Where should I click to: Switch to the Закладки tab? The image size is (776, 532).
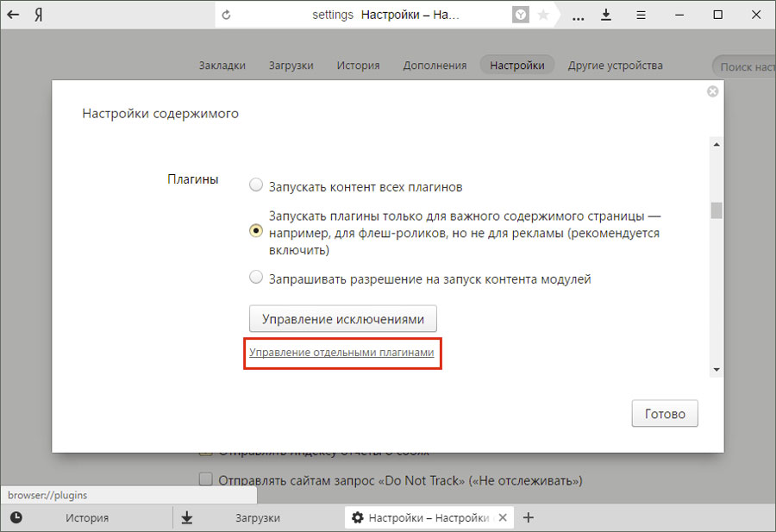coord(222,66)
